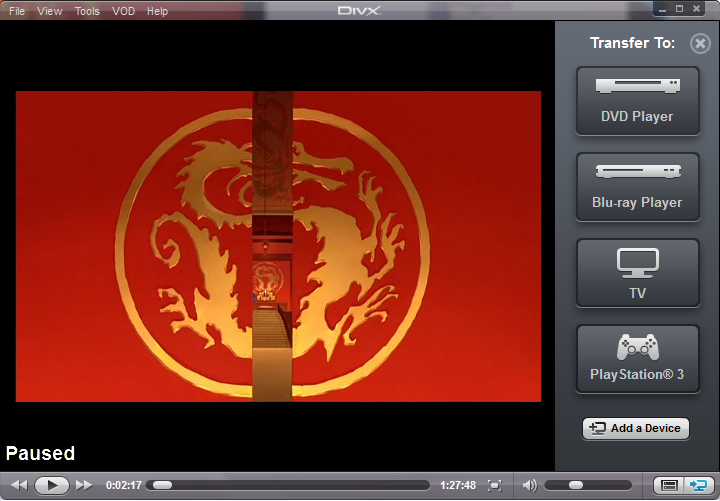Toggle fullscreen mode icon

[x=495, y=485]
